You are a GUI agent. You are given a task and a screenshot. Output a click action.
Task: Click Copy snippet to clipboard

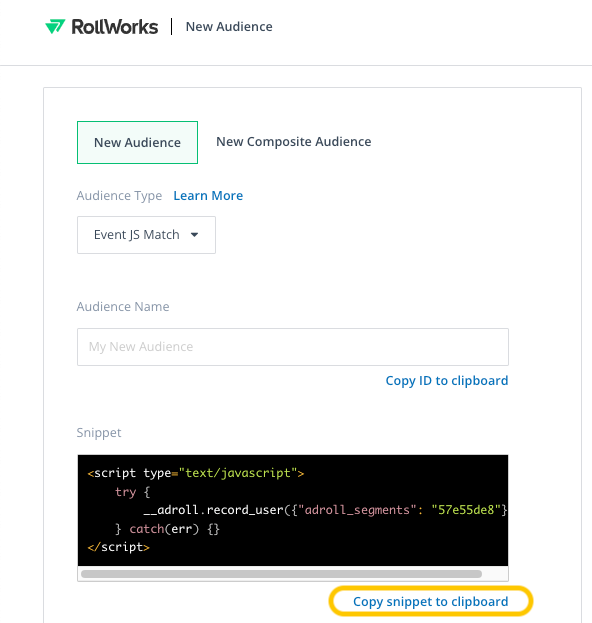pyautogui.click(x=431, y=601)
